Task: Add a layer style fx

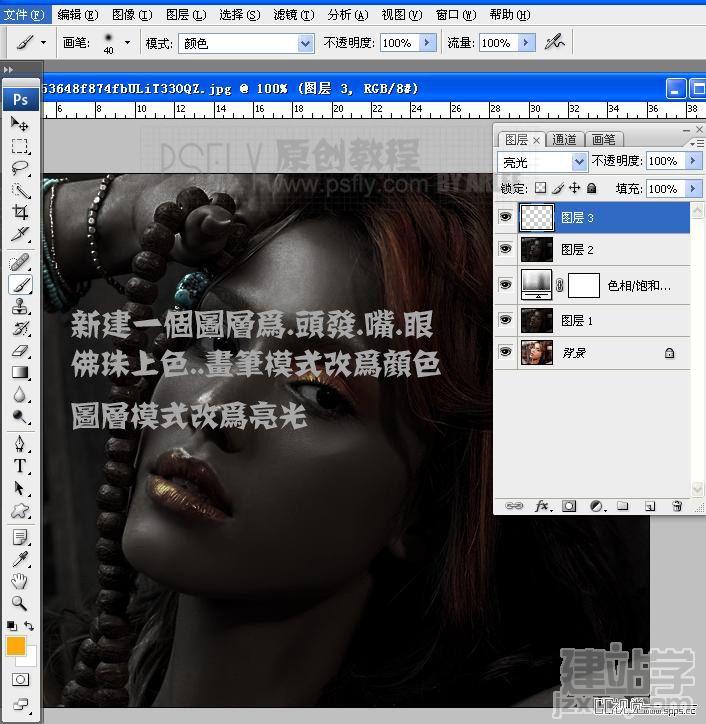Action: click(543, 506)
